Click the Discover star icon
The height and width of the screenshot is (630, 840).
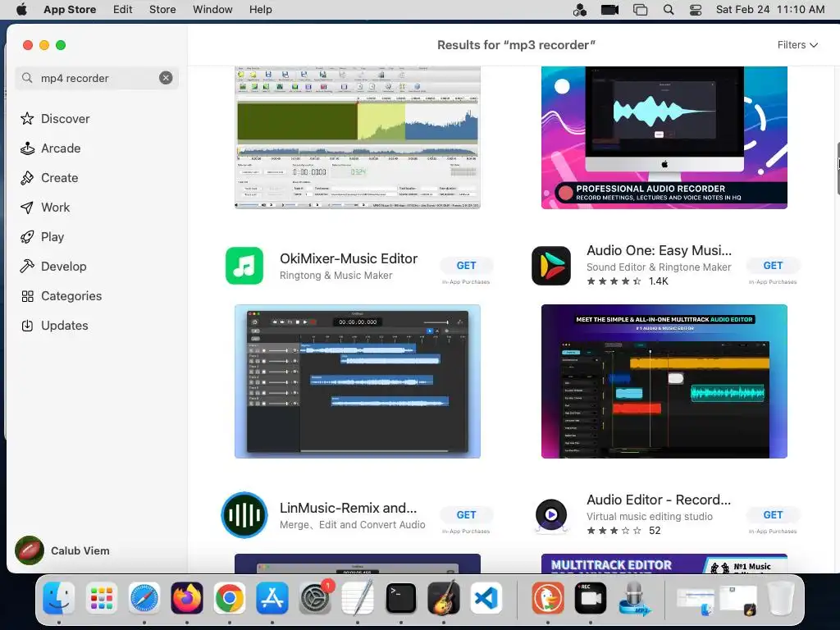(x=27, y=118)
